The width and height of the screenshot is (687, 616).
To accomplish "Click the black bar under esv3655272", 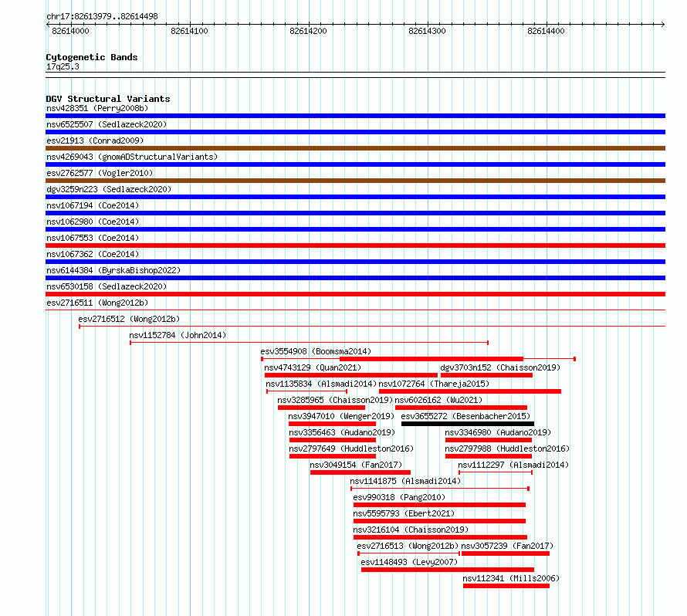I will (x=468, y=424).
